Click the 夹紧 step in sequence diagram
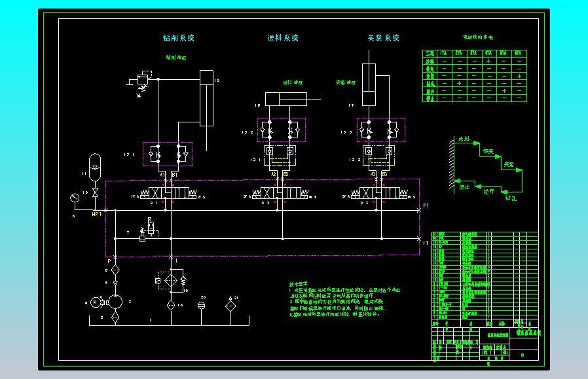 (509, 164)
